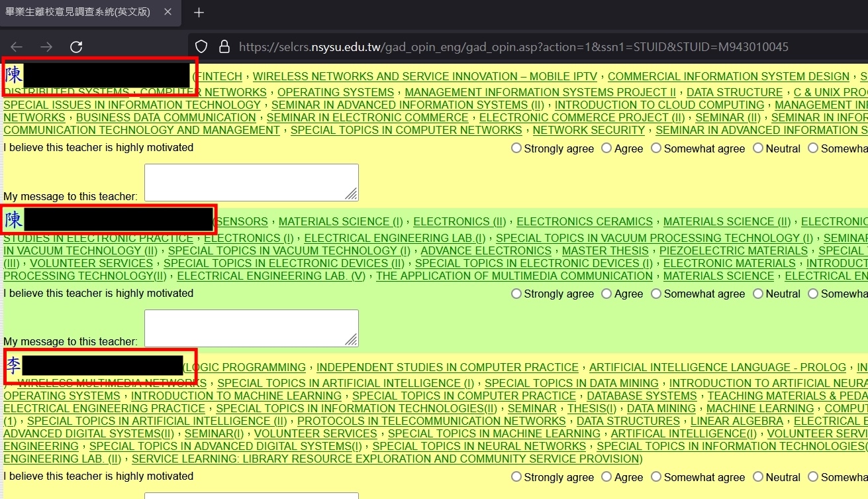
Task: Reload the page with the refresh icon
Action: click(x=76, y=47)
